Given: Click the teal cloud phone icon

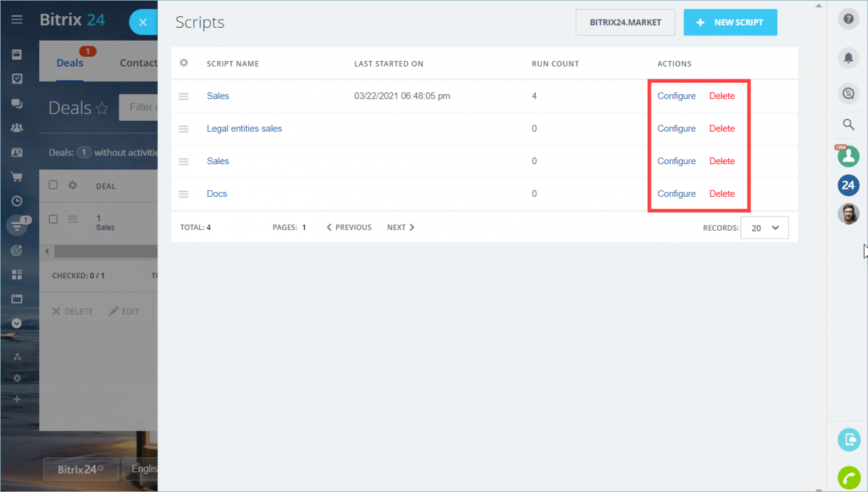Looking at the screenshot, I should click(x=848, y=440).
